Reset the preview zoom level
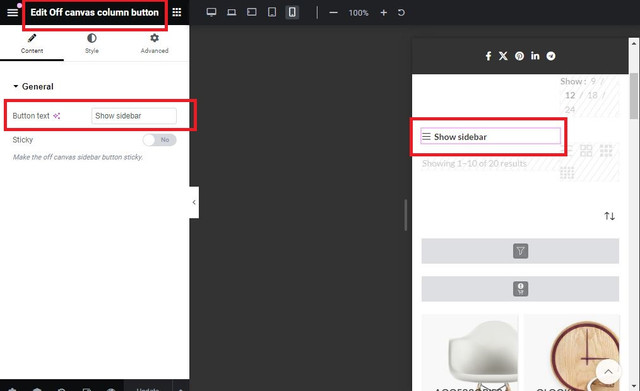Viewport: 640px width, 391px height. pos(401,13)
